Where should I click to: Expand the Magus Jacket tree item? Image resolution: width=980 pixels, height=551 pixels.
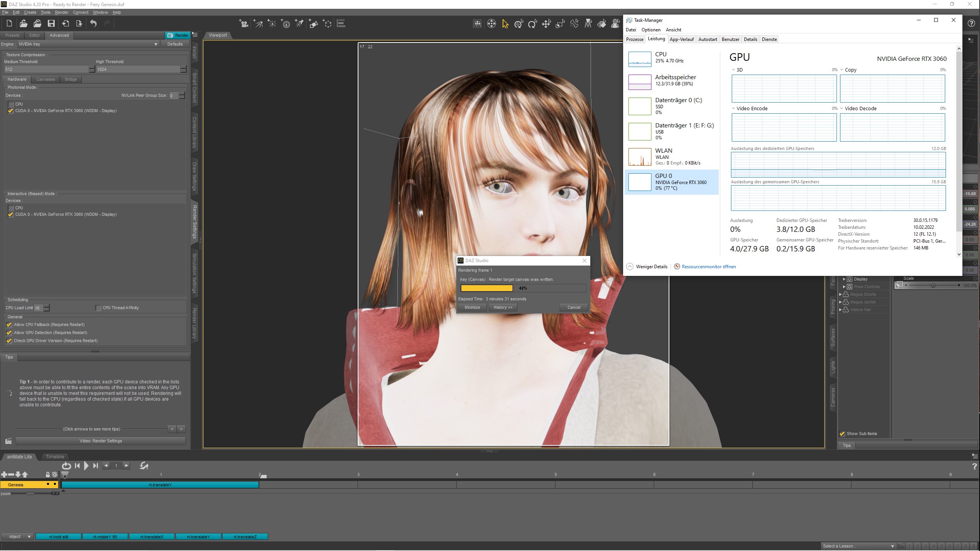[x=840, y=302]
